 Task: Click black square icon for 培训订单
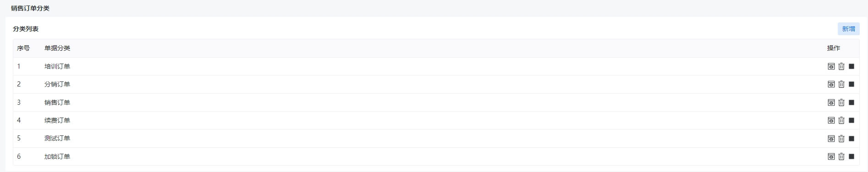852,66
